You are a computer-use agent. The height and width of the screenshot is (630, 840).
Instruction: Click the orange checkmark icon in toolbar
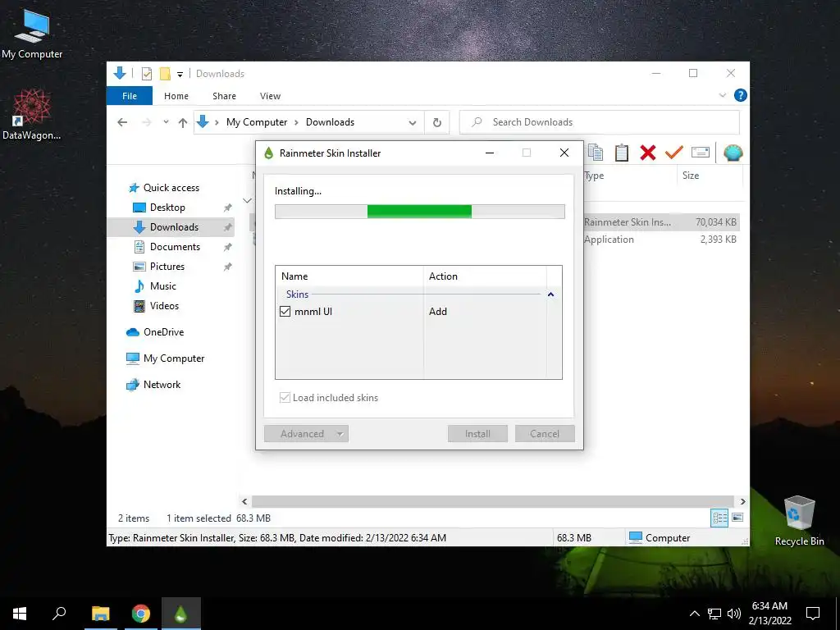pos(674,153)
